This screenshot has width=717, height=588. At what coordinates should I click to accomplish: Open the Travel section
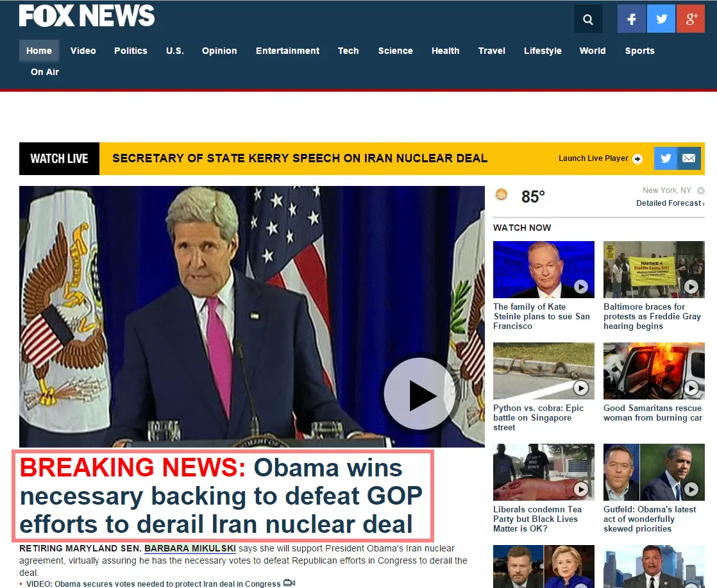point(491,51)
